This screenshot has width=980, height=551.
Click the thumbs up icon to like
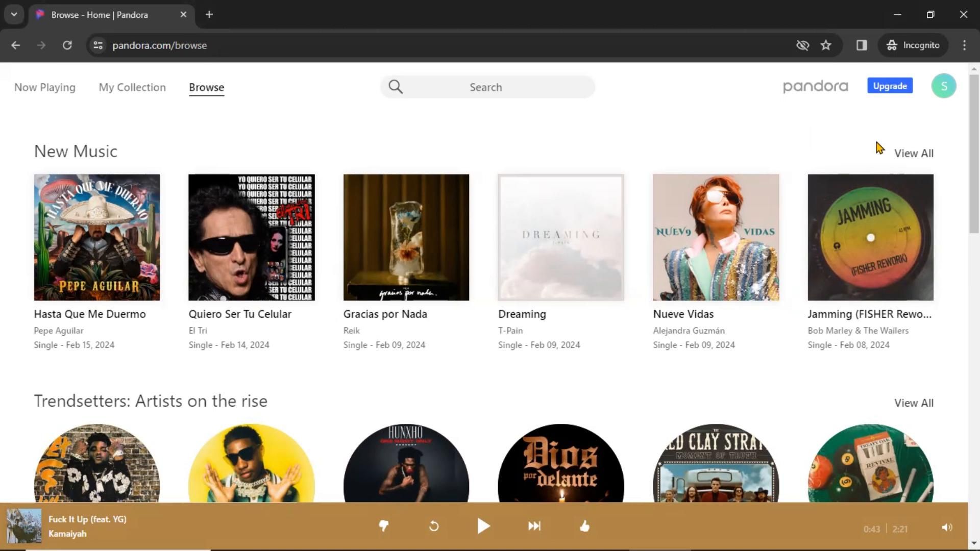point(584,526)
